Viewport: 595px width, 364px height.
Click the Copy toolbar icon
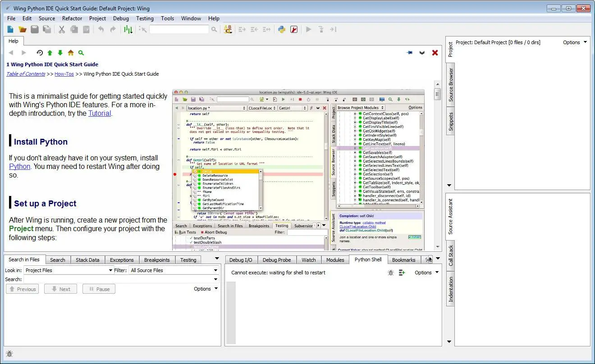(x=74, y=29)
